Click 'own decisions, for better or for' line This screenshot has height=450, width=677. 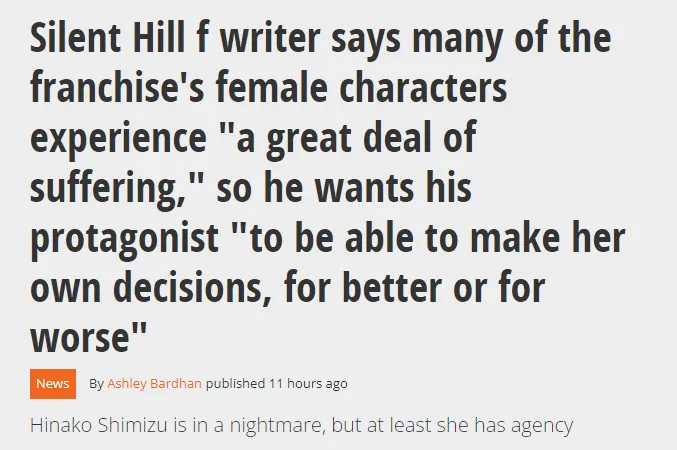click(288, 288)
